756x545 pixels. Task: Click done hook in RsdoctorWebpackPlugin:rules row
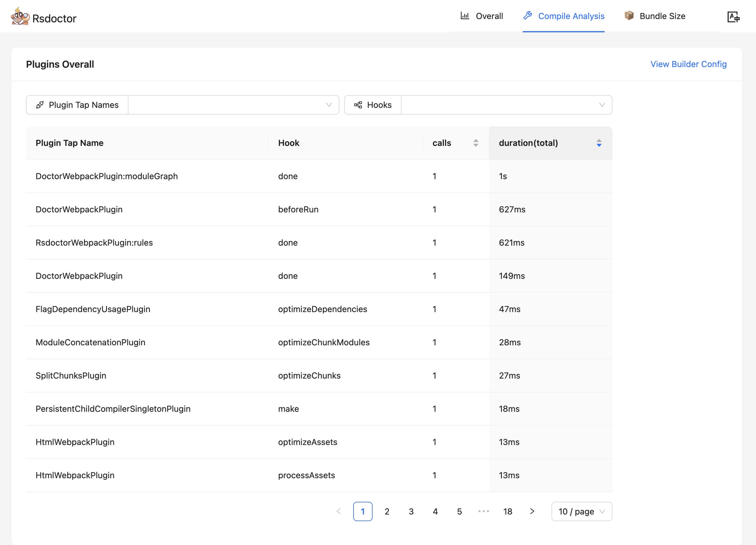(x=288, y=243)
